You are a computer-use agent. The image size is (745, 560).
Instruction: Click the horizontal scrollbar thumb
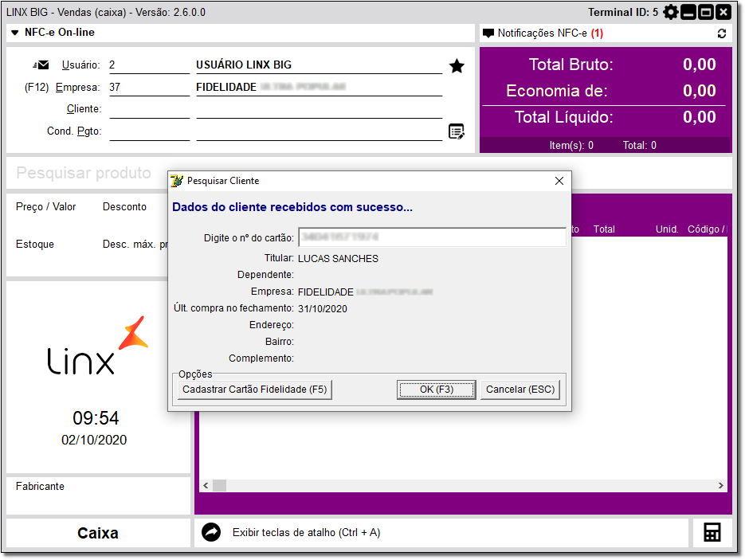219,485
